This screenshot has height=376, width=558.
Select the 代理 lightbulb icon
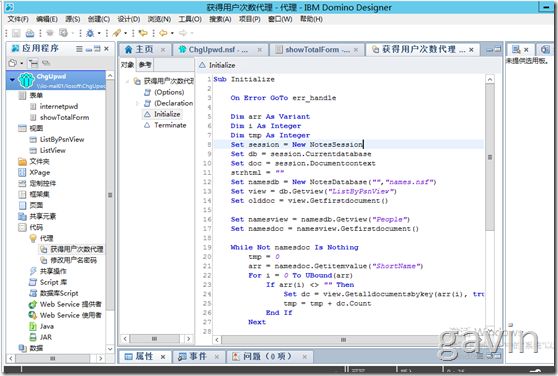33,238
